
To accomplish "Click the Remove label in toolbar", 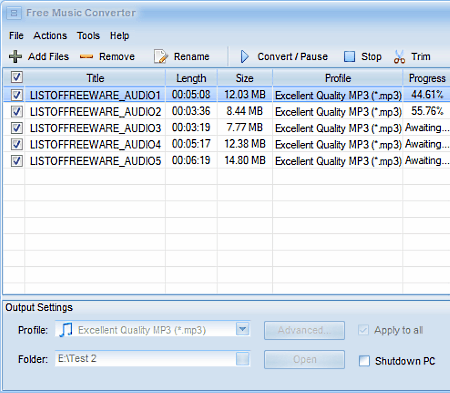I will (x=117, y=57).
